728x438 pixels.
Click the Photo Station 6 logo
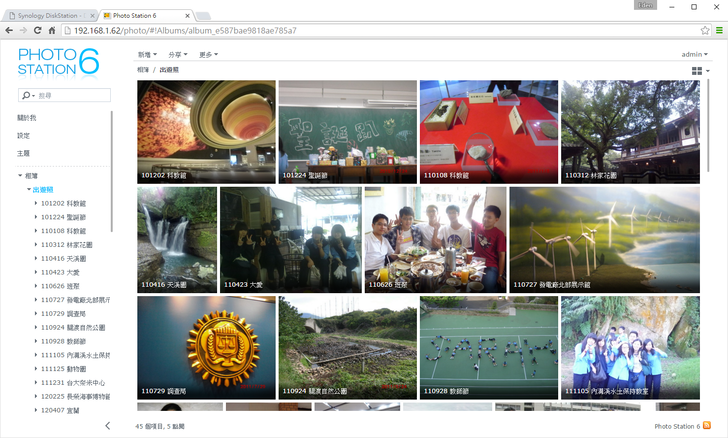pos(58,62)
